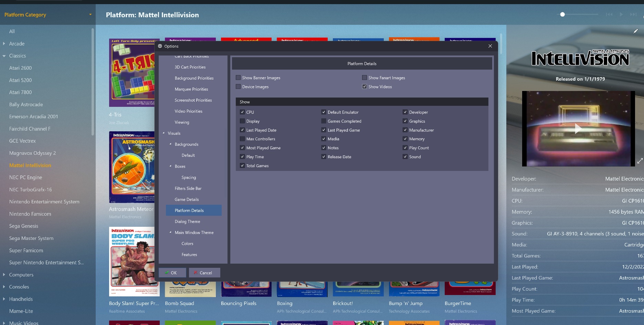Select Sega Genesis platform
This screenshot has width=644, height=325.
pos(23,226)
